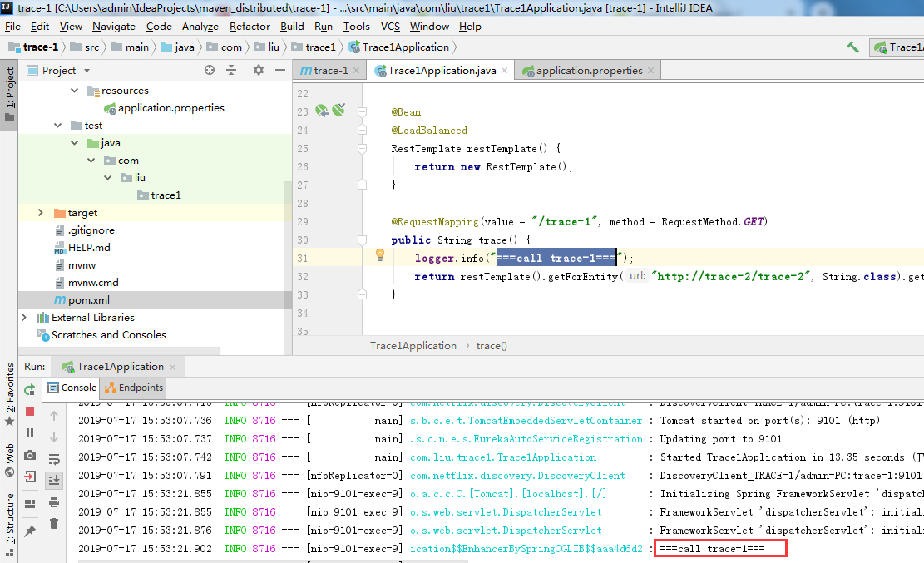This screenshot has width=924, height=563.
Task: Click the Rerun Trace1Application icon
Action: point(30,389)
